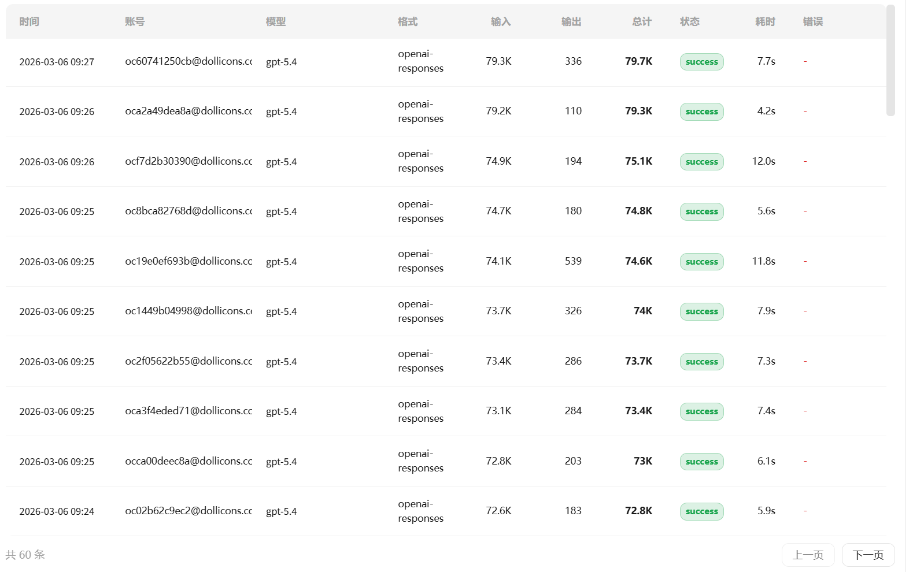
Task: Click the 耗时 column header
Action: pyautogui.click(x=765, y=21)
